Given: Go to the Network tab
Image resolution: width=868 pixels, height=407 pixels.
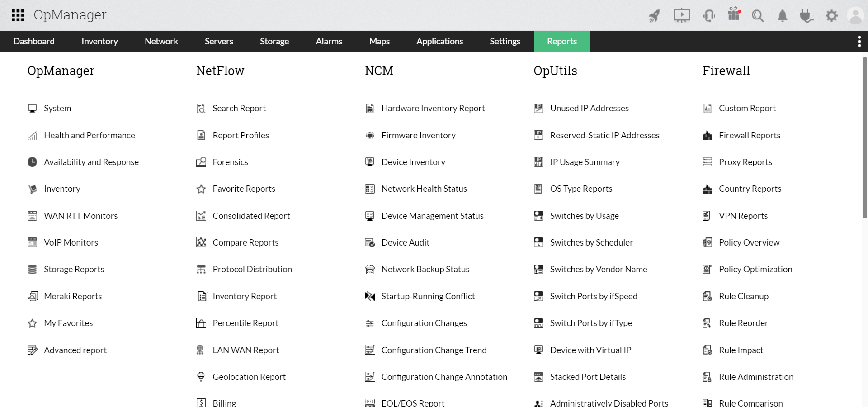Looking at the screenshot, I should 161,42.
